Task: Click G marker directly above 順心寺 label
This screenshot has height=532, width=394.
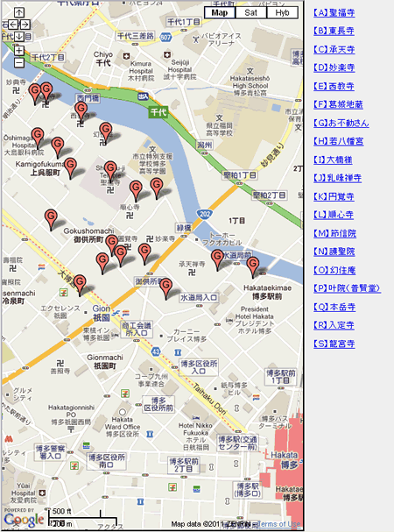Action: (136, 189)
